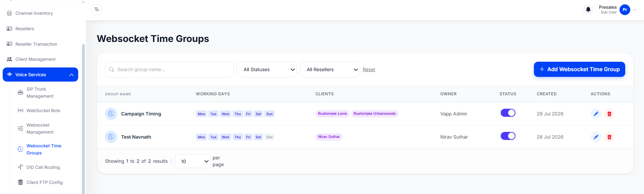Open the per page count dropdown
The image size is (644, 194).
point(193,161)
